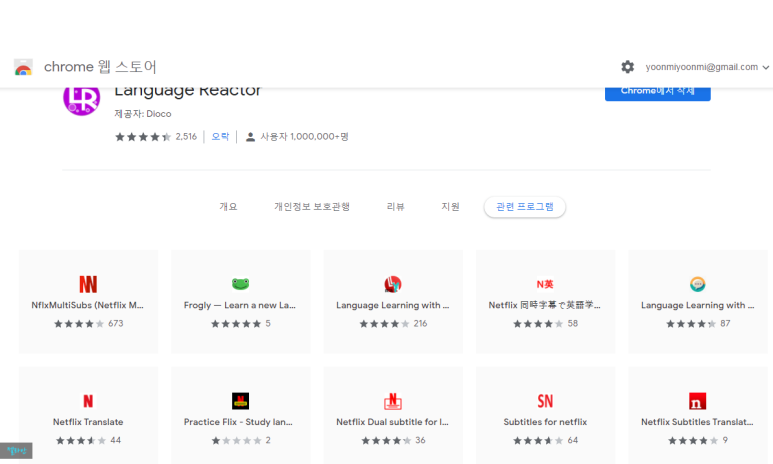Click the blue Chrome에서 삭제 button
This screenshot has height=464, width=773.
[x=658, y=94]
